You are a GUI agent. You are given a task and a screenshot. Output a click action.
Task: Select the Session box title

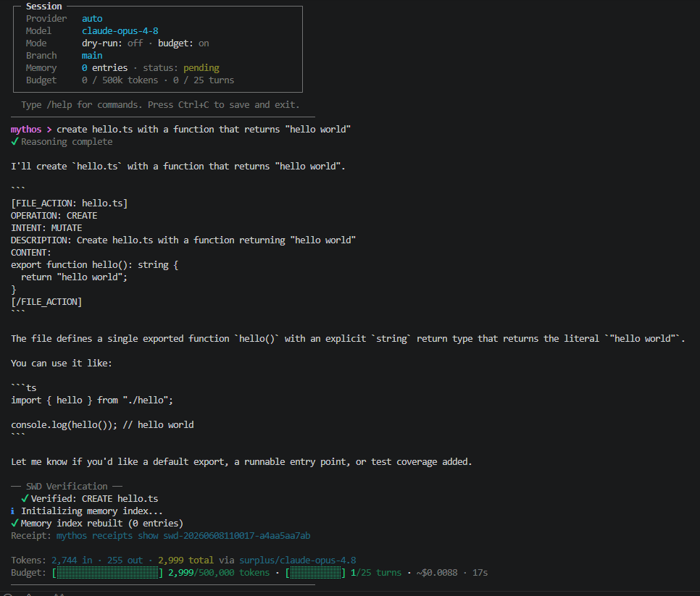(43, 7)
